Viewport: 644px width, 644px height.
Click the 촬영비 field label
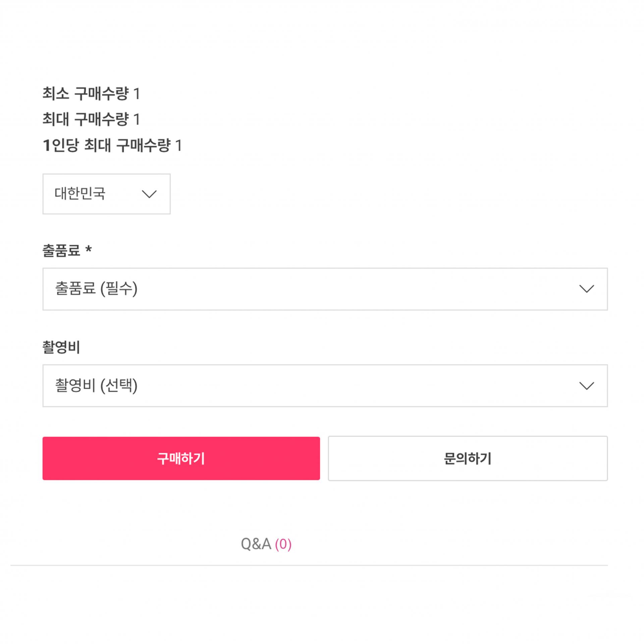61,347
